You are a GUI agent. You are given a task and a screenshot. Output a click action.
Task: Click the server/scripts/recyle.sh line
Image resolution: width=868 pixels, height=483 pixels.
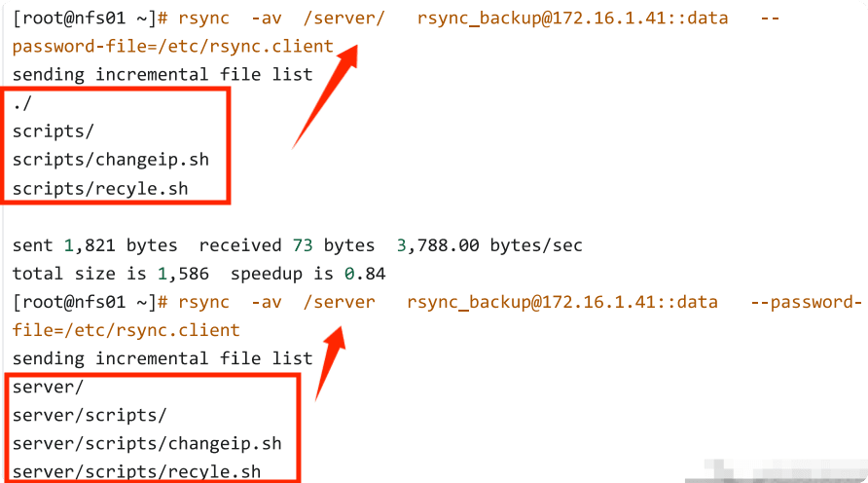[137, 472]
